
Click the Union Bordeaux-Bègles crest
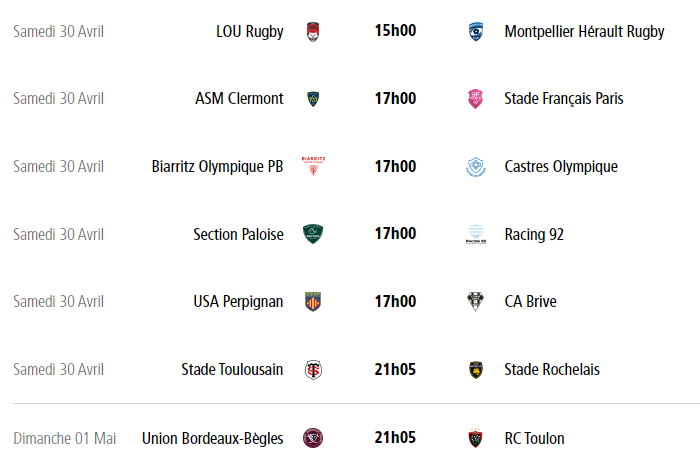pos(313,438)
